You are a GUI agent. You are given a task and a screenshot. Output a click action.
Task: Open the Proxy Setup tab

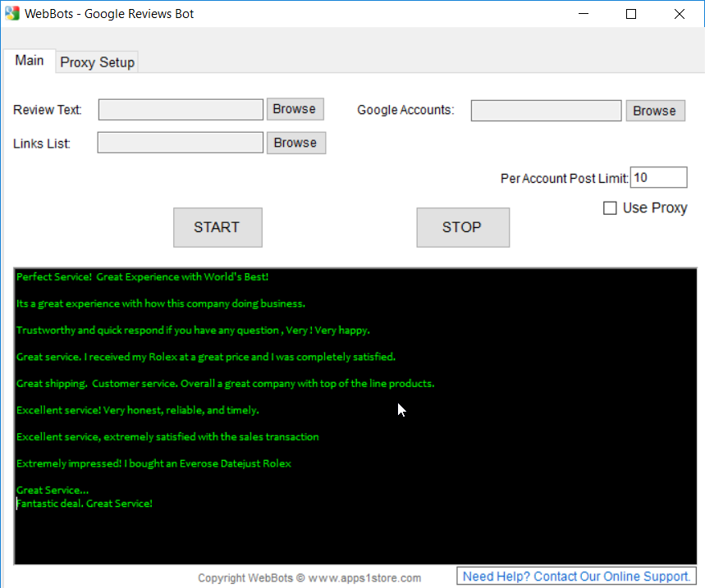[97, 62]
